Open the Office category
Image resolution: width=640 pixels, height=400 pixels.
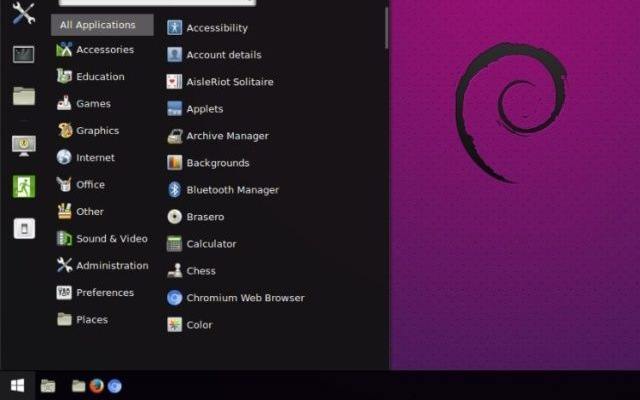(81, 184)
